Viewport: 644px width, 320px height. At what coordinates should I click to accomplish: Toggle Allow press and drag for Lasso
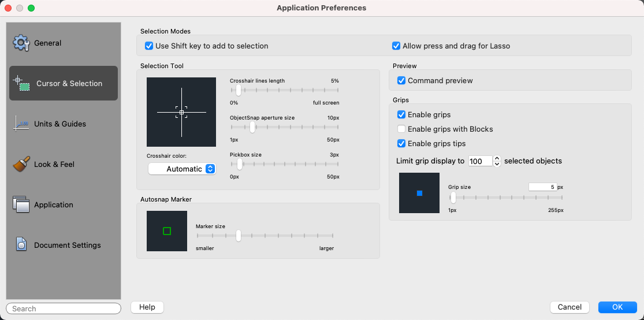click(396, 46)
